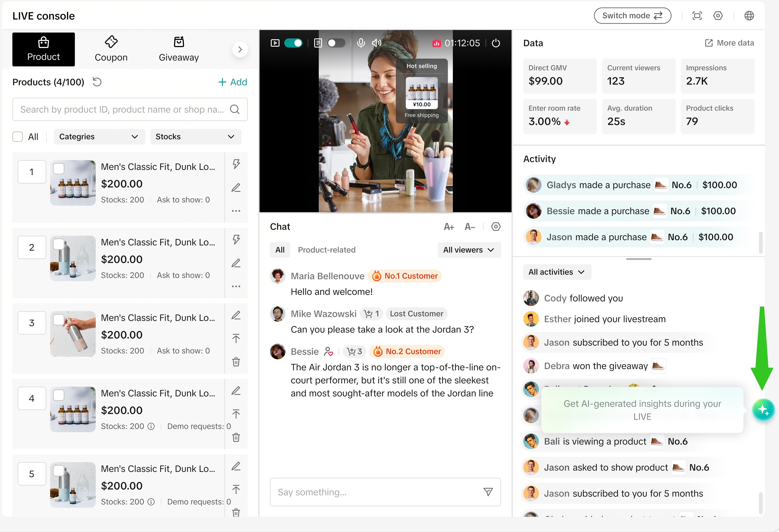
Task: Click flash pin icon for product 1
Action: pos(236,164)
